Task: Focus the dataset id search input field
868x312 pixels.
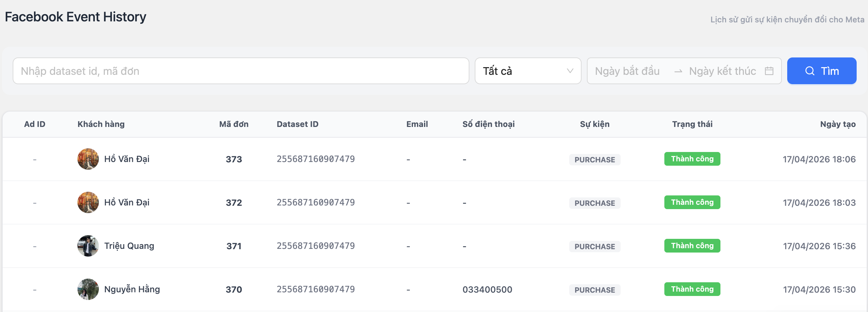Action: 241,71
